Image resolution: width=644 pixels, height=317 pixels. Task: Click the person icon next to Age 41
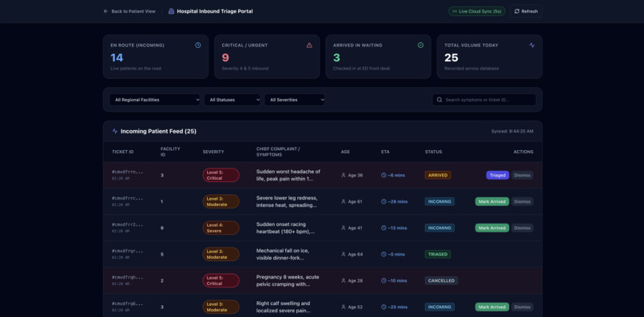pyautogui.click(x=344, y=228)
